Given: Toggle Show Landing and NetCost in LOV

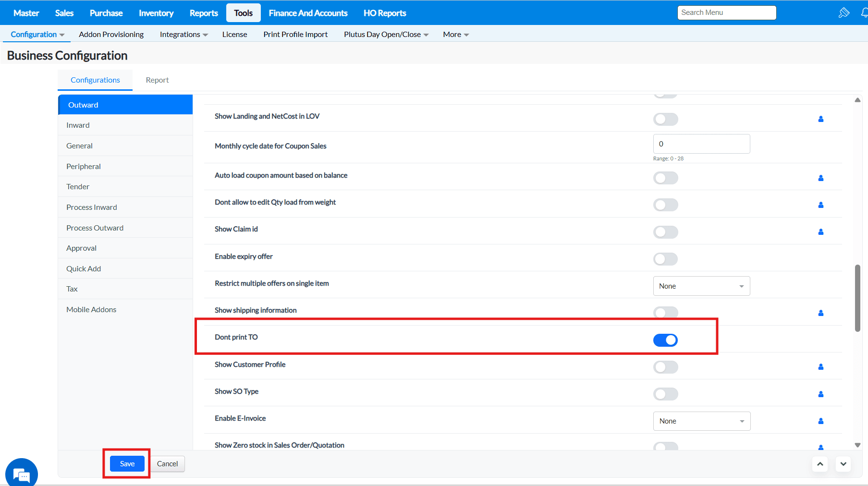Looking at the screenshot, I should pyautogui.click(x=665, y=119).
